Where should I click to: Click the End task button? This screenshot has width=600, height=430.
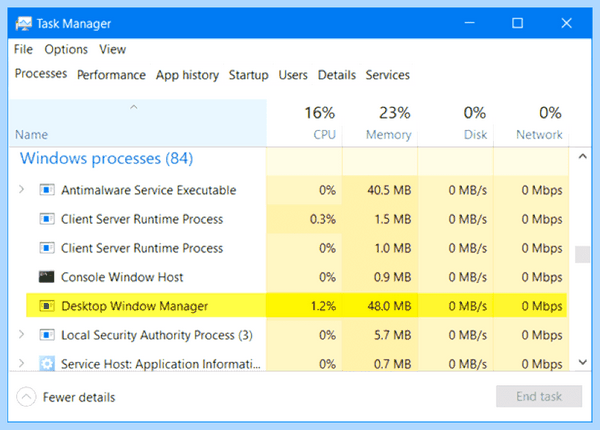coord(539,396)
